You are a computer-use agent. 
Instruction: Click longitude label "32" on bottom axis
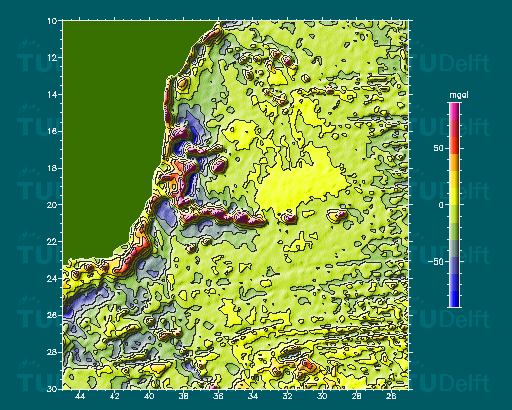coord(288,396)
